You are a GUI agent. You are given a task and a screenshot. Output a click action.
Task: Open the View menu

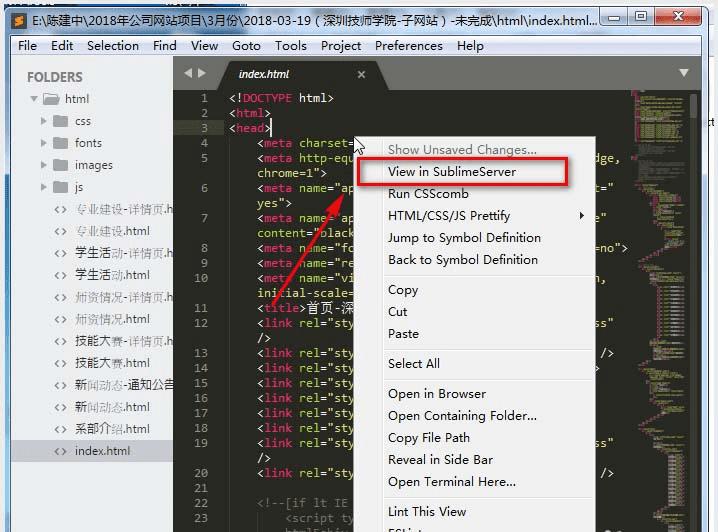pyautogui.click(x=205, y=46)
